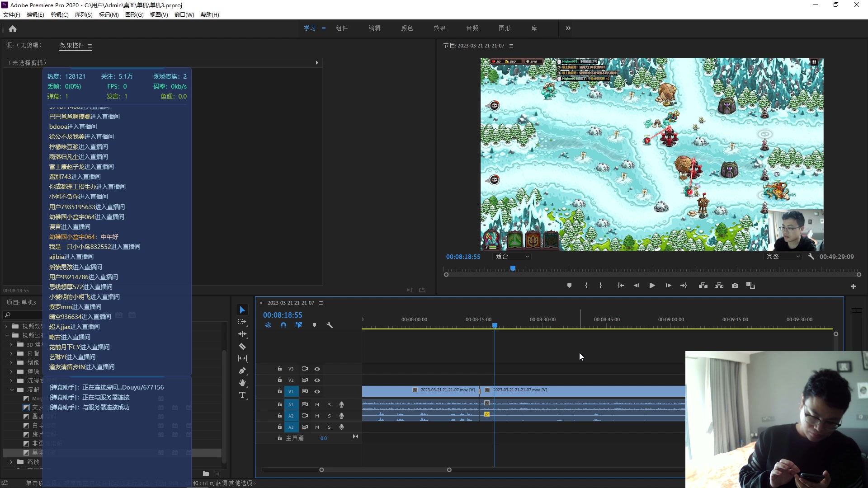Viewport: 868px width, 488px height.
Task: Toggle V3 track output eye
Action: 317,369
